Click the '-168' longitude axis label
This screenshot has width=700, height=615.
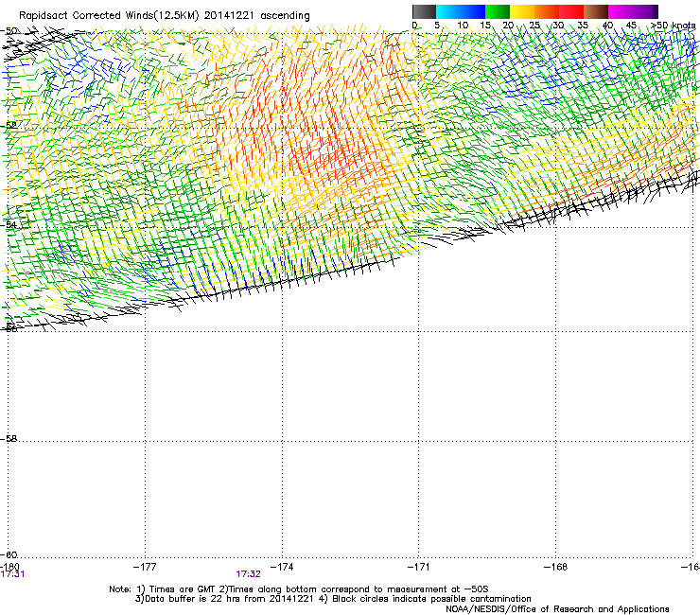coord(556,567)
